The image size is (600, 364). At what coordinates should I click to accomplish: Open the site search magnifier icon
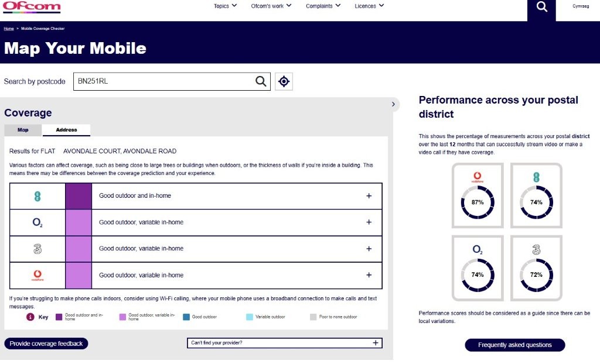[541, 7]
